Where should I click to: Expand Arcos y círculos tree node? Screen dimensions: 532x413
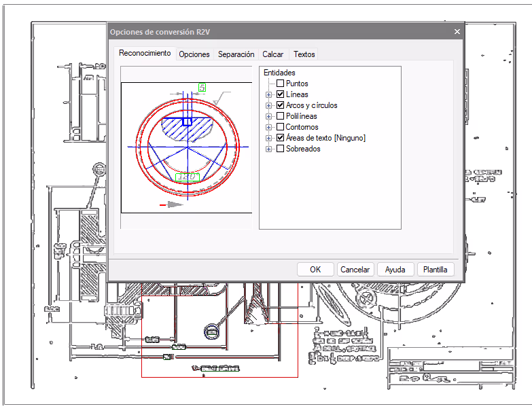[268, 105]
